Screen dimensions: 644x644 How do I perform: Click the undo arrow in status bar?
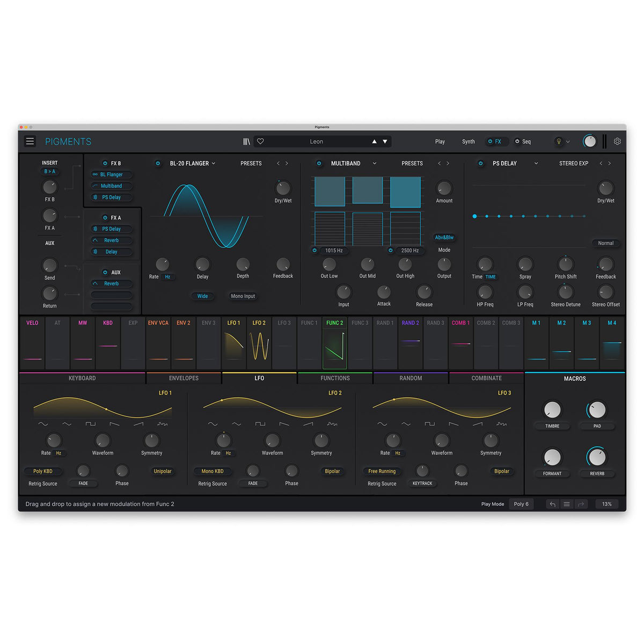pyautogui.click(x=552, y=504)
